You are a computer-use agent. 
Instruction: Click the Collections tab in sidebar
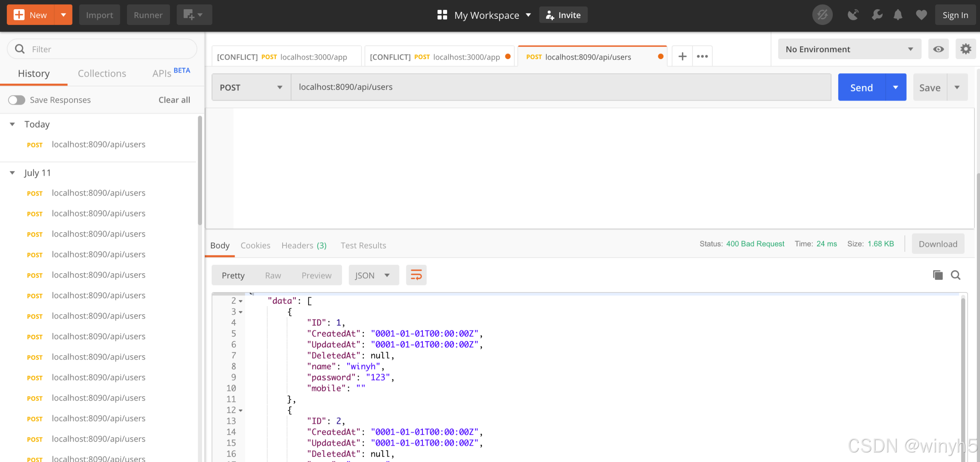point(101,73)
